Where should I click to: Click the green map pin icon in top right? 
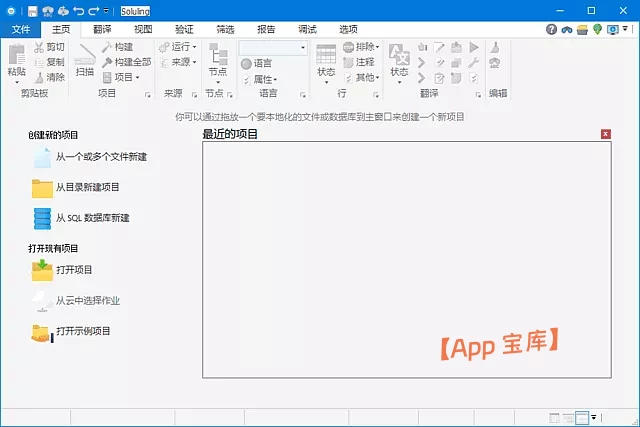coord(598,29)
